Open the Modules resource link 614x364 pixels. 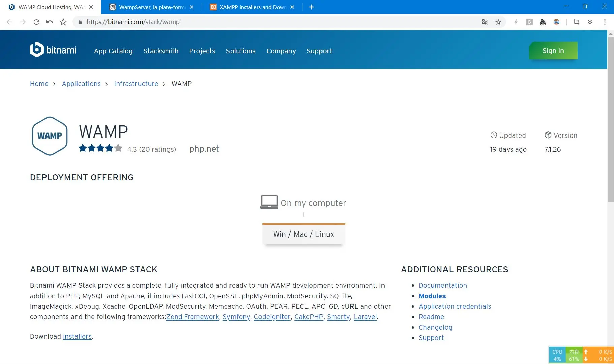pos(432,296)
